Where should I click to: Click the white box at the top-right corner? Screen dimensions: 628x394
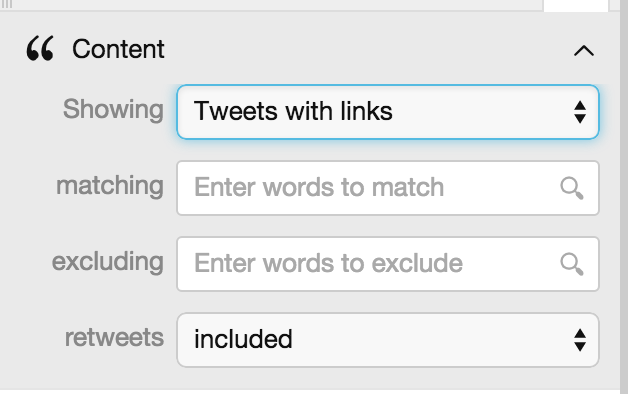pos(576,6)
